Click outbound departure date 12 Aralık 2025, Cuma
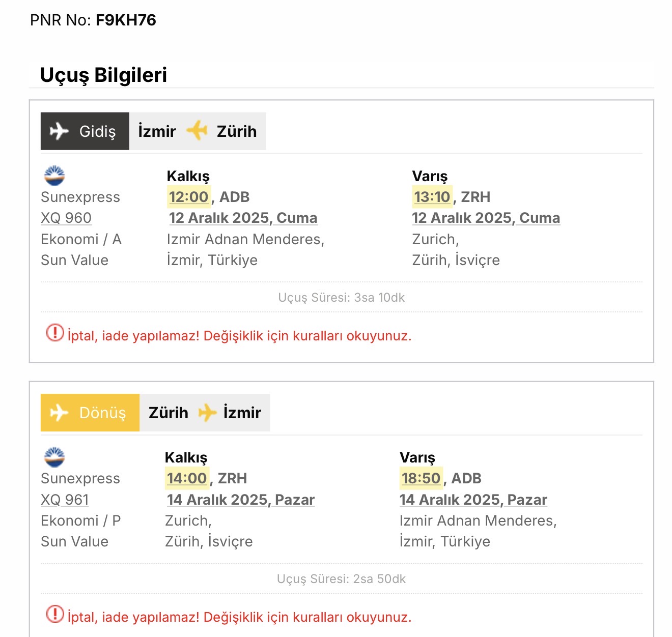This screenshot has width=672, height=637. 243,218
